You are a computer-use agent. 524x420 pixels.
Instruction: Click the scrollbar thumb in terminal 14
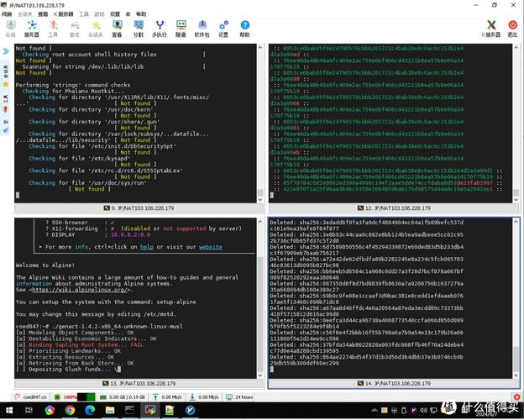pos(516,359)
